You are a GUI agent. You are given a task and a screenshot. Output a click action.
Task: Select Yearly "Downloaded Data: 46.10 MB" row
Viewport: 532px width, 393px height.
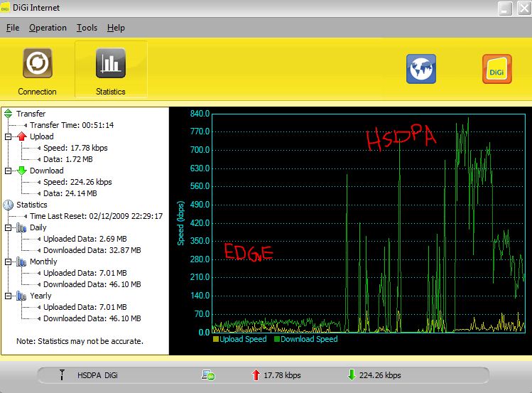(x=92, y=318)
